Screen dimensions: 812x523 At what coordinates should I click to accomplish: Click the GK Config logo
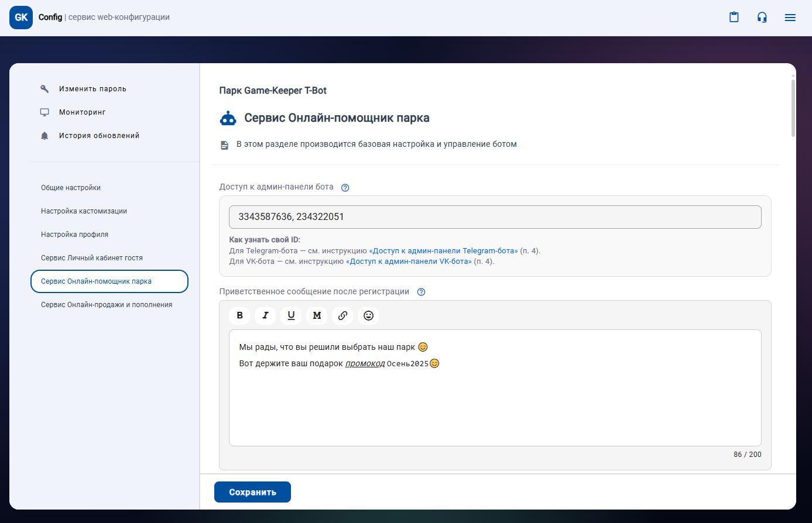pyautogui.click(x=21, y=18)
